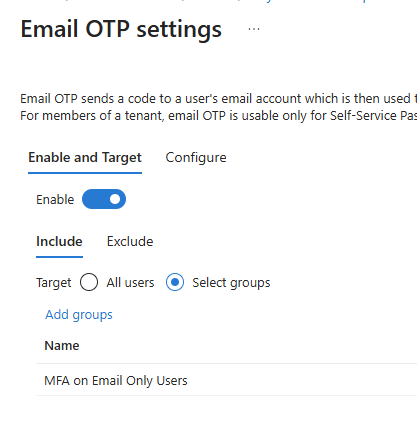This screenshot has width=417, height=435.
Task: Click the Target label text
Action: 54,283
